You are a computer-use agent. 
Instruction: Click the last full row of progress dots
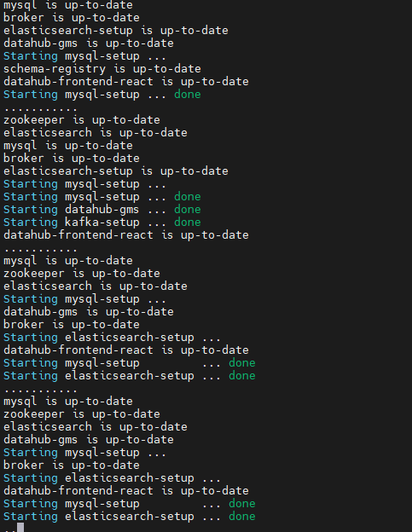coord(41,390)
